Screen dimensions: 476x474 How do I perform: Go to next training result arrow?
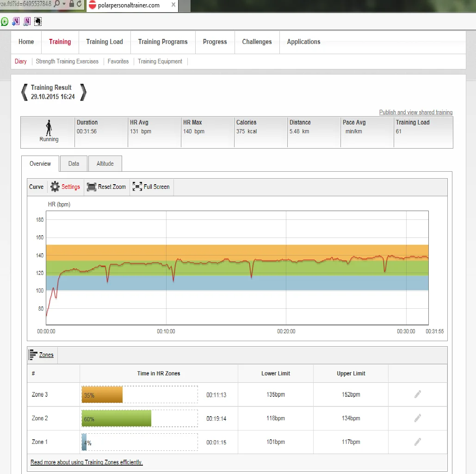pos(83,92)
